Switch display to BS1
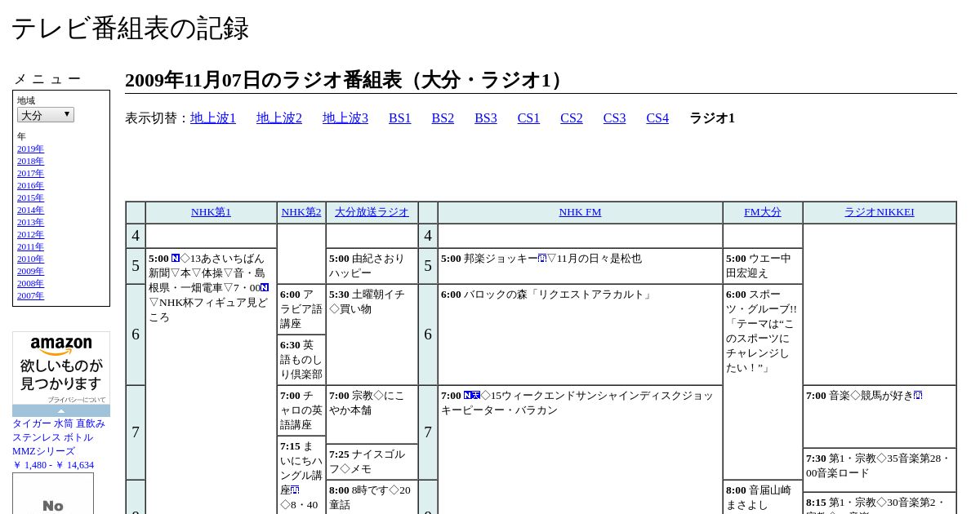Image resolution: width=980 pixels, height=514 pixels. tap(400, 118)
